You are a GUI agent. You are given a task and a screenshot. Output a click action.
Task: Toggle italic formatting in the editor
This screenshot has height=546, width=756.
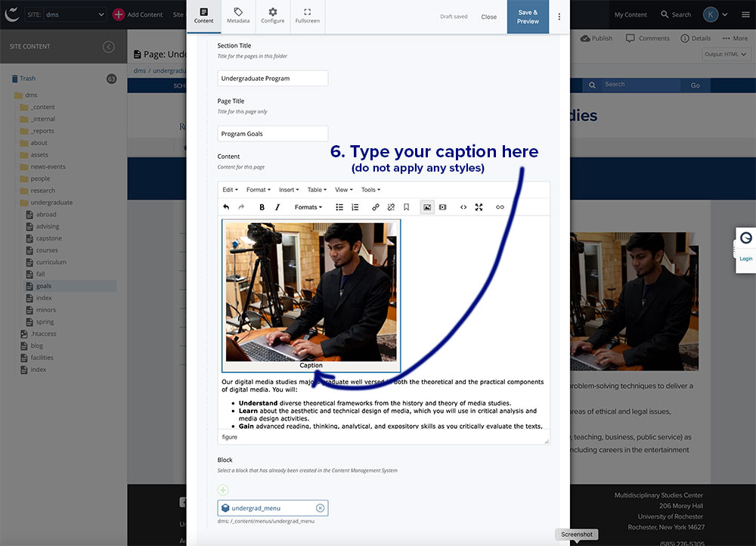point(277,207)
